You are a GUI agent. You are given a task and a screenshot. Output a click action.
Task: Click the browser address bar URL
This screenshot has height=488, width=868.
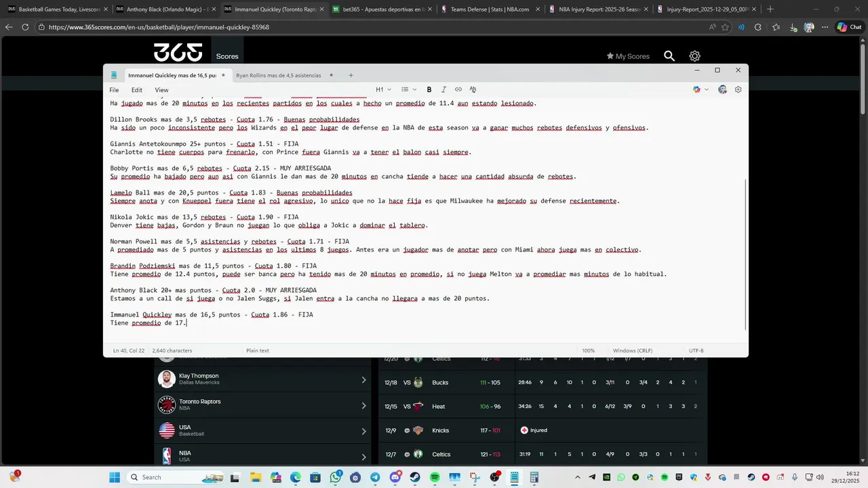(x=159, y=27)
